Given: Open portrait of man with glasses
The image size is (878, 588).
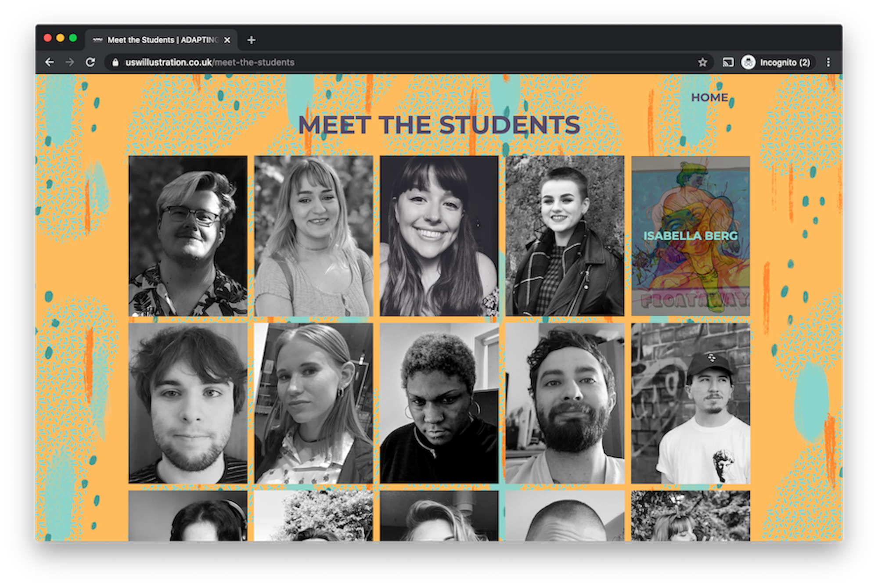Looking at the screenshot, I should coord(188,236).
